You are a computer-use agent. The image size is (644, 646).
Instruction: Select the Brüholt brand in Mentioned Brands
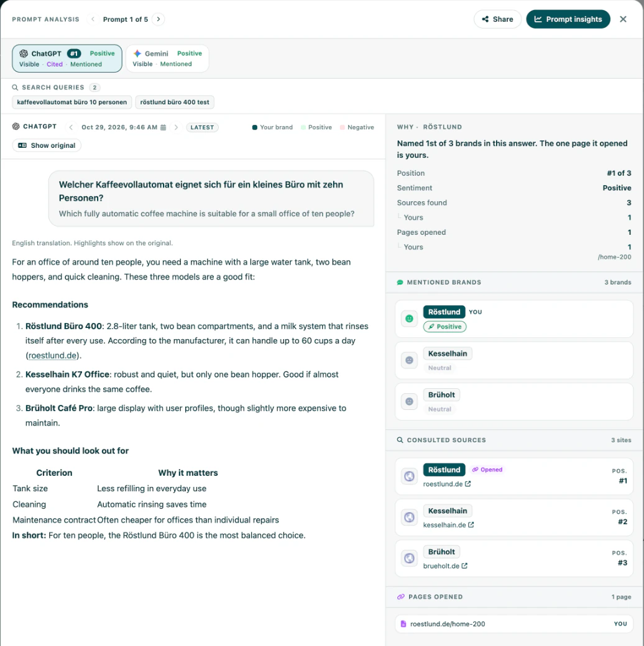(x=441, y=394)
